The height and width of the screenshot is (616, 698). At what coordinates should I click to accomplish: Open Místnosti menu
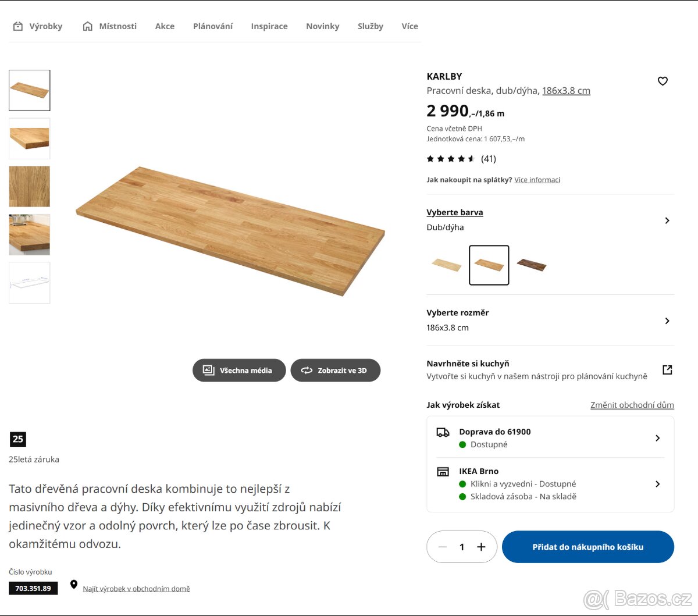(109, 26)
